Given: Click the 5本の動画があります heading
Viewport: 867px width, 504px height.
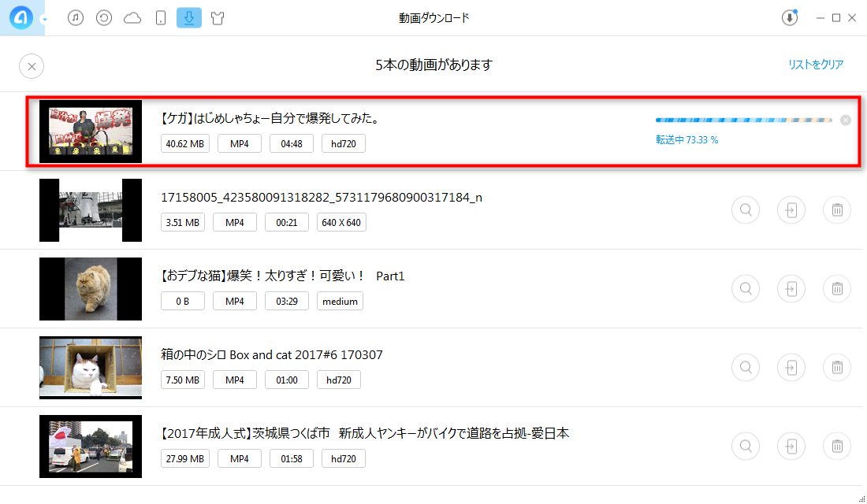Looking at the screenshot, I should point(433,65).
